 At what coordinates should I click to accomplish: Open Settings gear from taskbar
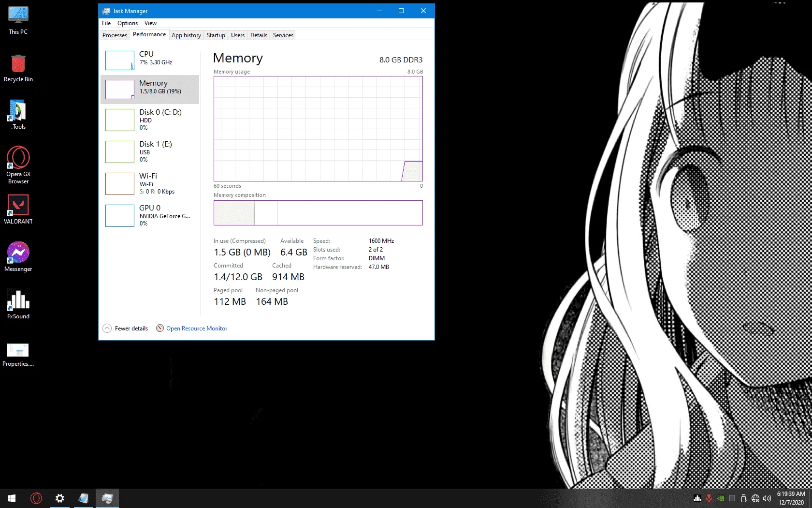click(60, 498)
